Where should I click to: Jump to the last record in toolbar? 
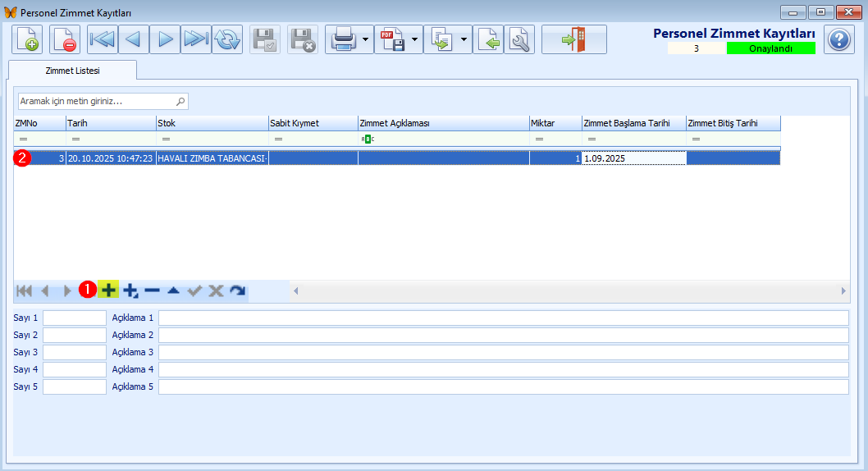(196, 39)
